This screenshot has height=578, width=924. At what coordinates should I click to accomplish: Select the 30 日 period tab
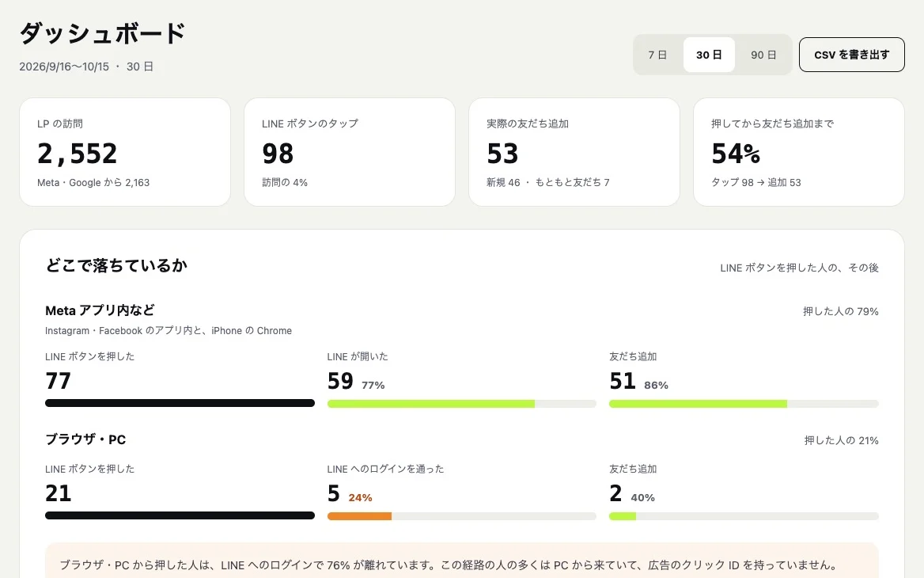pyautogui.click(x=709, y=55)
